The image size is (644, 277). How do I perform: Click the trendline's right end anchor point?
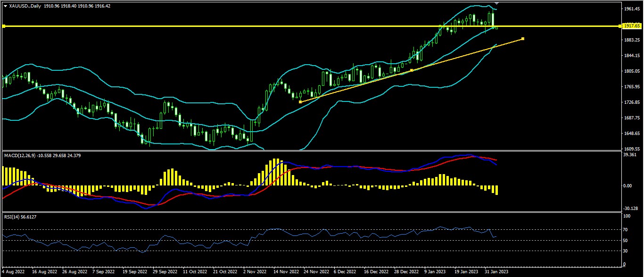click(523, 39)
